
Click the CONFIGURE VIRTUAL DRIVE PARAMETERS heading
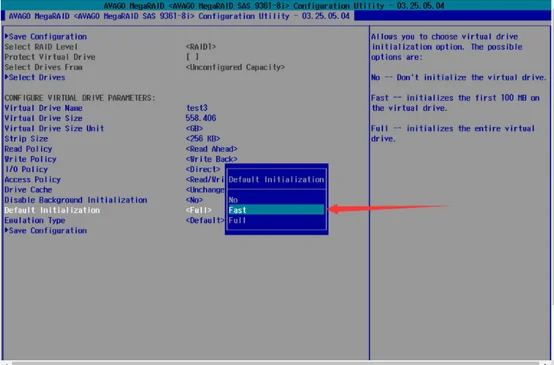[x=80, y=98]
